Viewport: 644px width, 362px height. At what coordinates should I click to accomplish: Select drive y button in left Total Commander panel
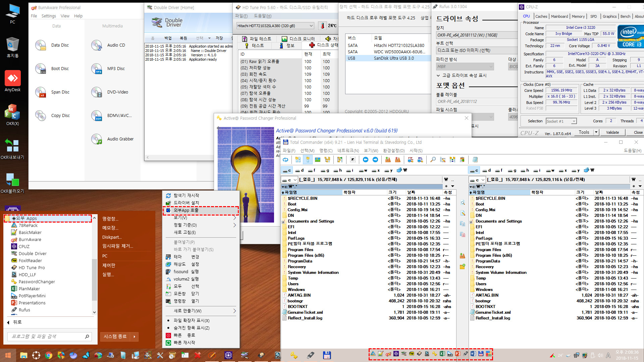[x=389, y=170]
